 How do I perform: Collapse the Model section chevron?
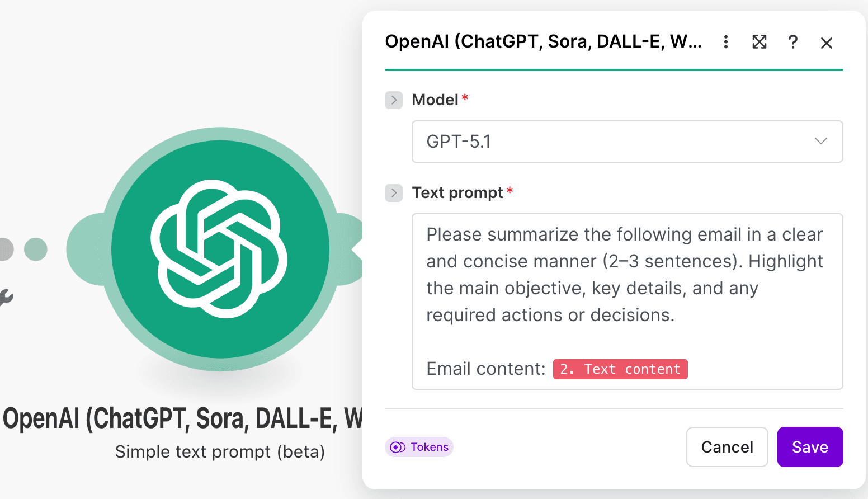(x=394, y=100)
